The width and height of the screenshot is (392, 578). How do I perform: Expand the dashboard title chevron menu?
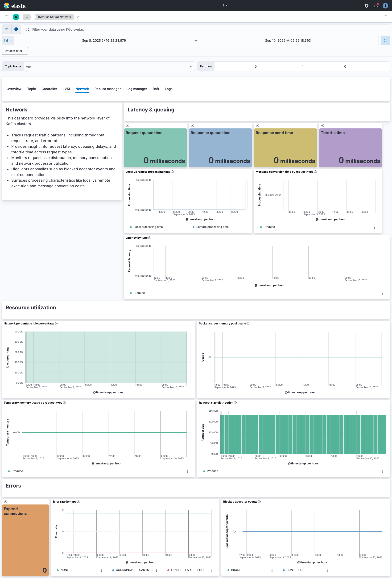pyautogui.click(x=78, y=17)
